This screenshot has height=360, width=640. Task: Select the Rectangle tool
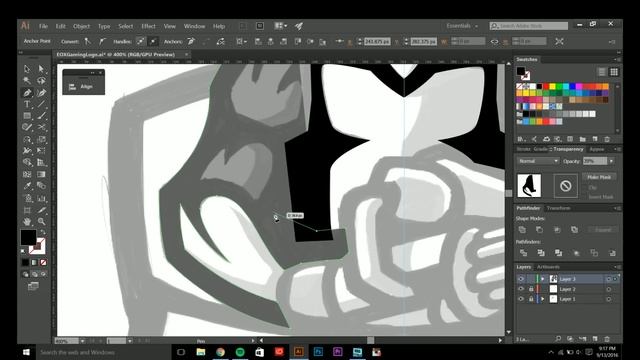27,116
